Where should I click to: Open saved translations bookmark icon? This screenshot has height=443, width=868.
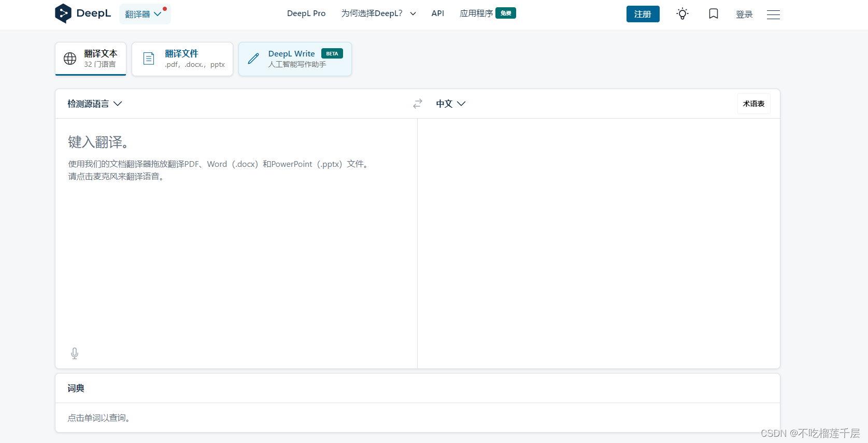[714, 14]
